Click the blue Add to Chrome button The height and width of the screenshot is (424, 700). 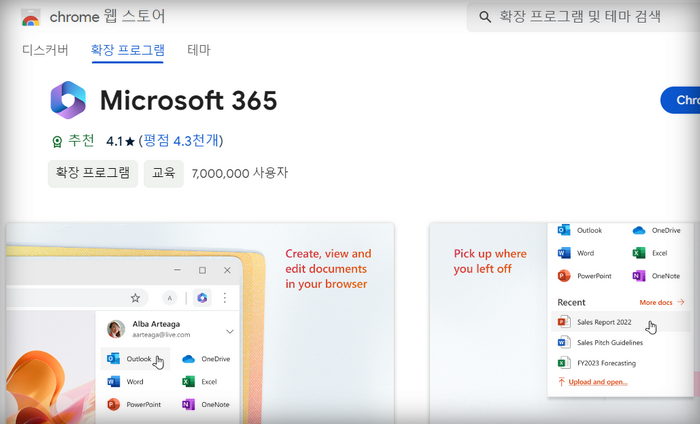[680, 100]
